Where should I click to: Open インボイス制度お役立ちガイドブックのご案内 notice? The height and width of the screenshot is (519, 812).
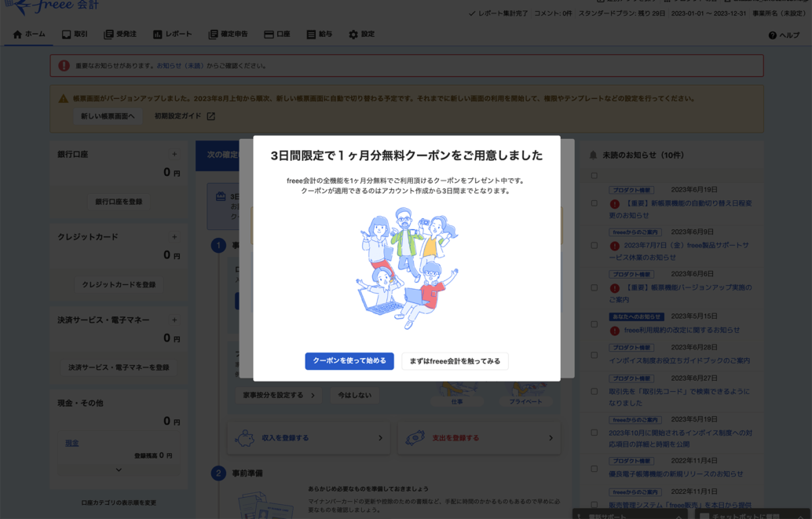(x=679, y=360)
